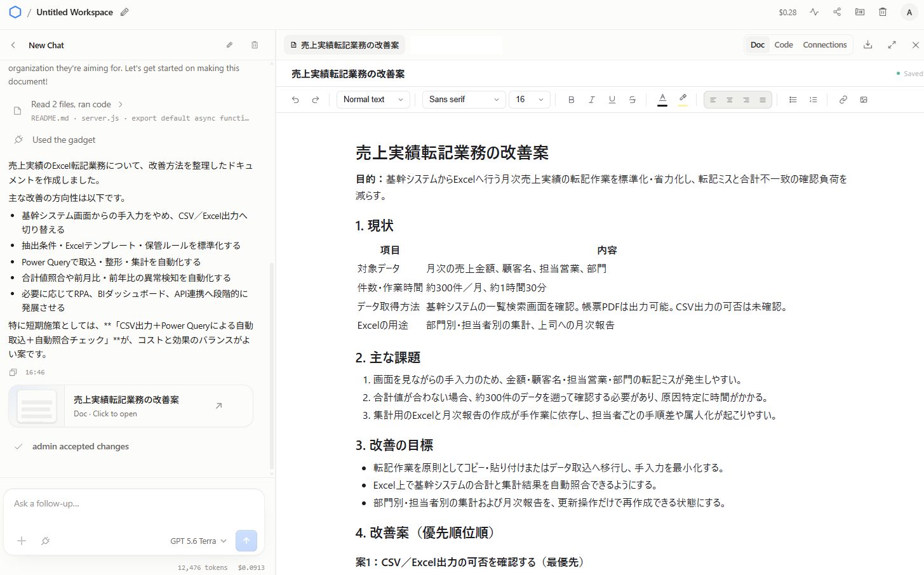The width and height of the screenshot is (924, 575).
Task: Click the Ask a follow-up input field
Action: pyautogui.click(x=134, y=503)
